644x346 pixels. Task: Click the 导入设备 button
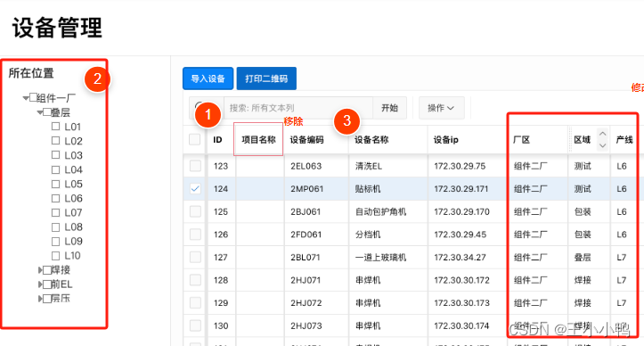pos(208,78)
